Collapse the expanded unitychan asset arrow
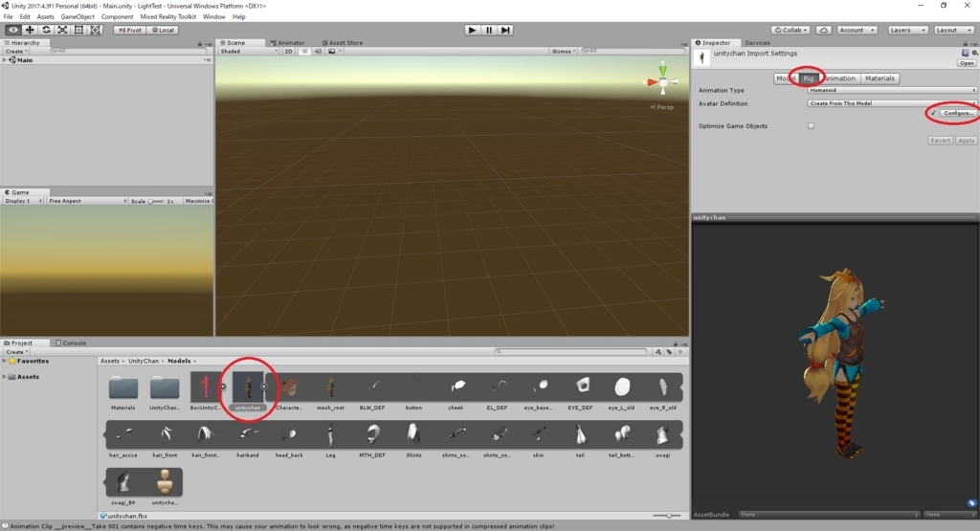This screenshot has height=531, width=980. pos(264,387)
